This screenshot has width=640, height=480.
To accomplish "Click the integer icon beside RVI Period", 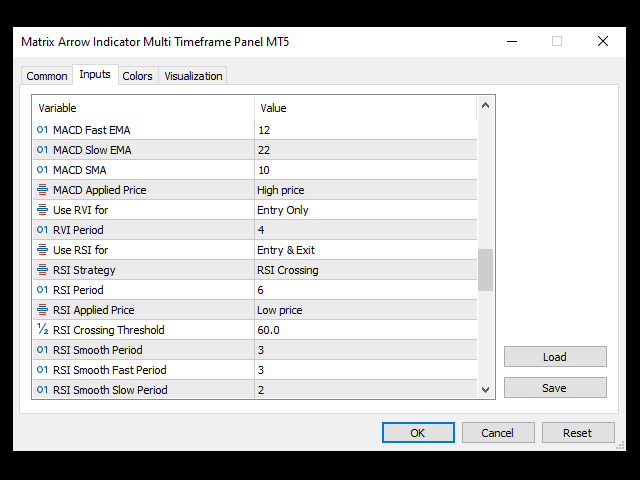I will 42,230.
